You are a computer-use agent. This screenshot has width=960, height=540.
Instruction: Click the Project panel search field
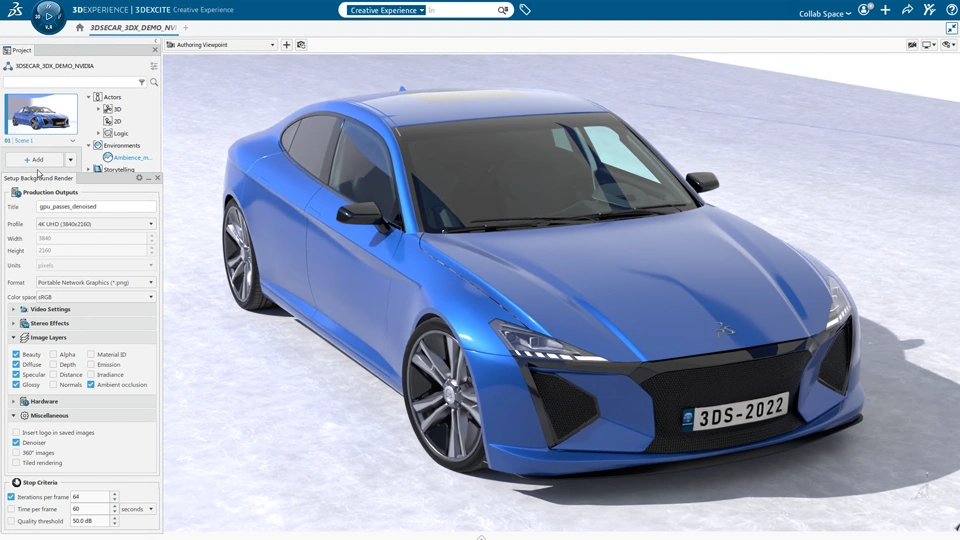70,82
